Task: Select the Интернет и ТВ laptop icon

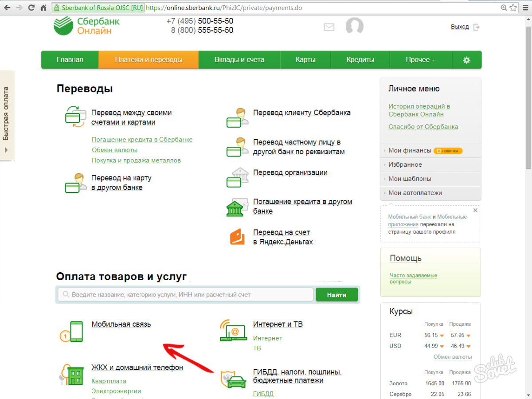Action: [x=233, y=330]
